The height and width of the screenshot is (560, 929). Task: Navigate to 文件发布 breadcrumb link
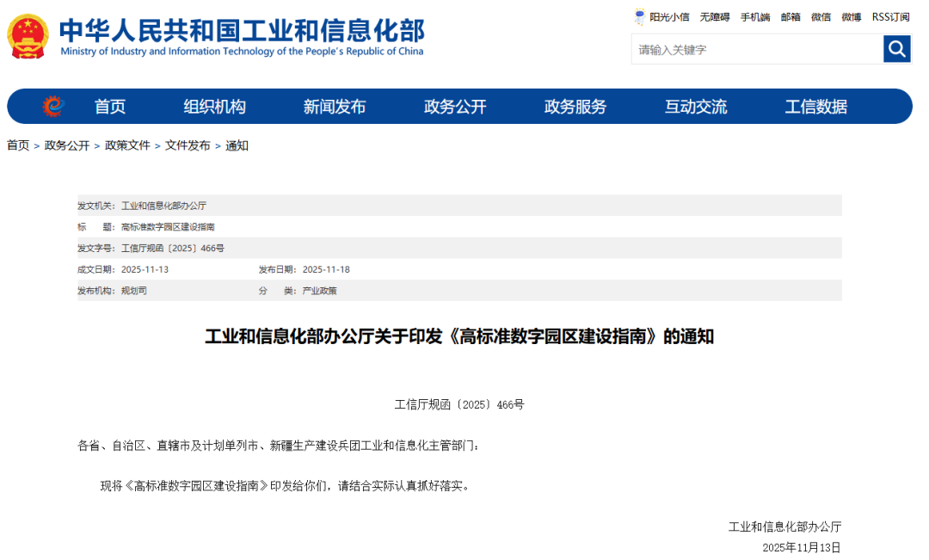coord(188,146)
